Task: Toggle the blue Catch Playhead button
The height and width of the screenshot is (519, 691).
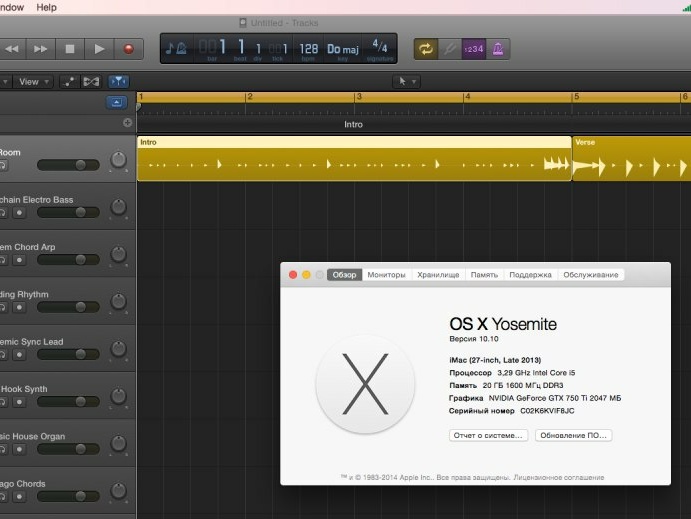Action: coord(119,82)
